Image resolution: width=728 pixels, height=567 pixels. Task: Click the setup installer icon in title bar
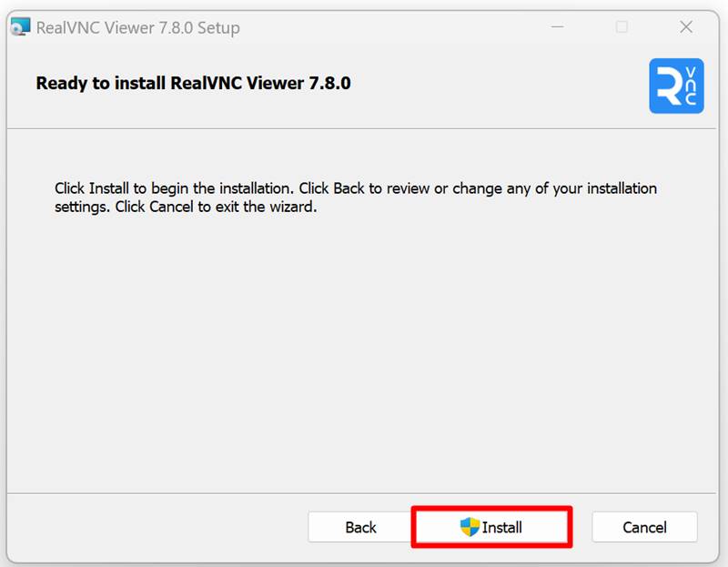click(20, 27)
